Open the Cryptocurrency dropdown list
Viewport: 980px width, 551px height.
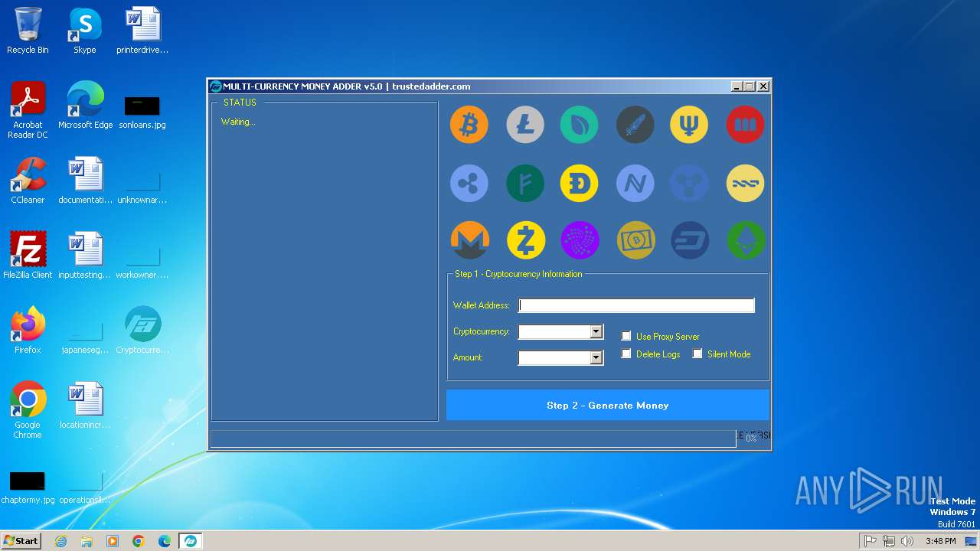pyautogui.click(x=596, y=332)
